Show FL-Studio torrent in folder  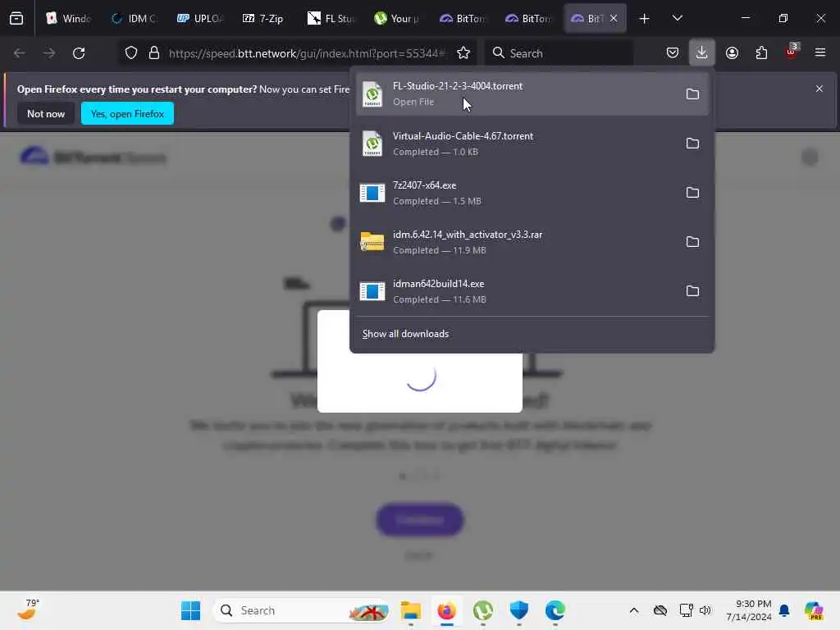pos(692,94)
